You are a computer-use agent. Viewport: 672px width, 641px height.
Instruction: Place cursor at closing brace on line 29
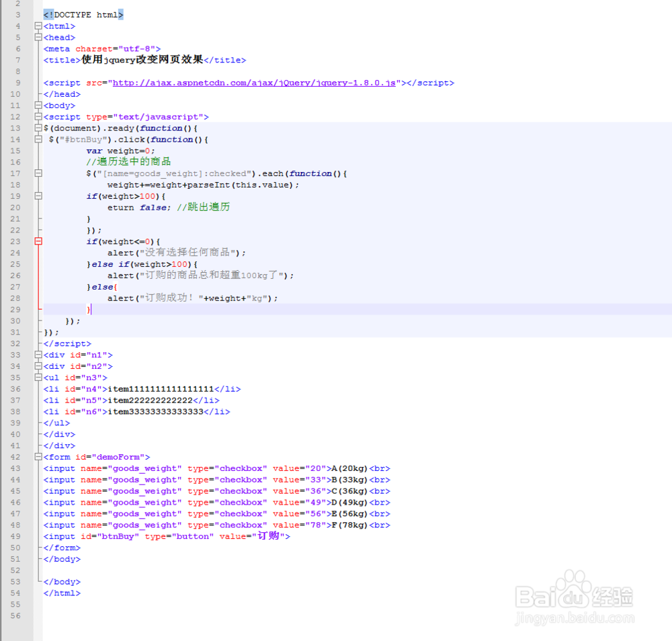click(89, 309)
